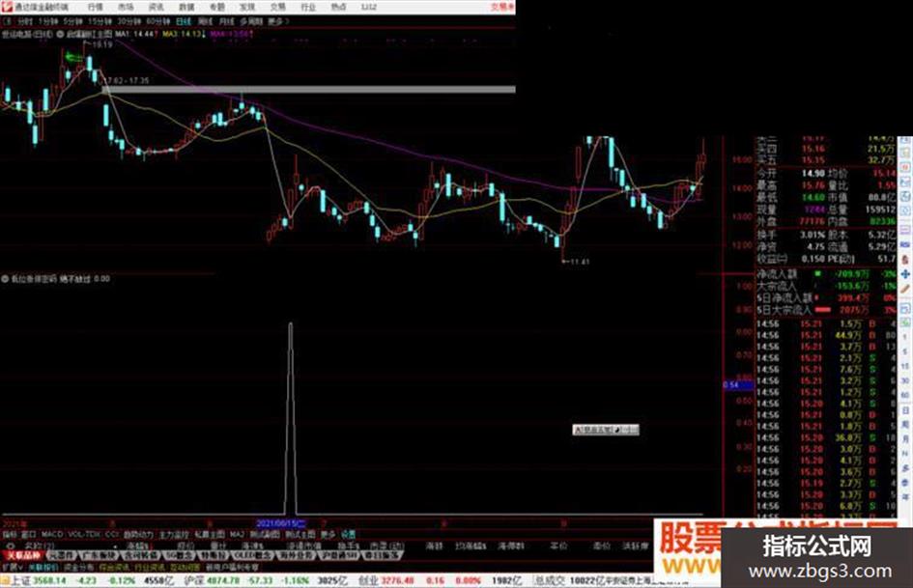
Task: Switch chart to 30分钟 period
Action: pyautogui.click(x=129, y=21)
